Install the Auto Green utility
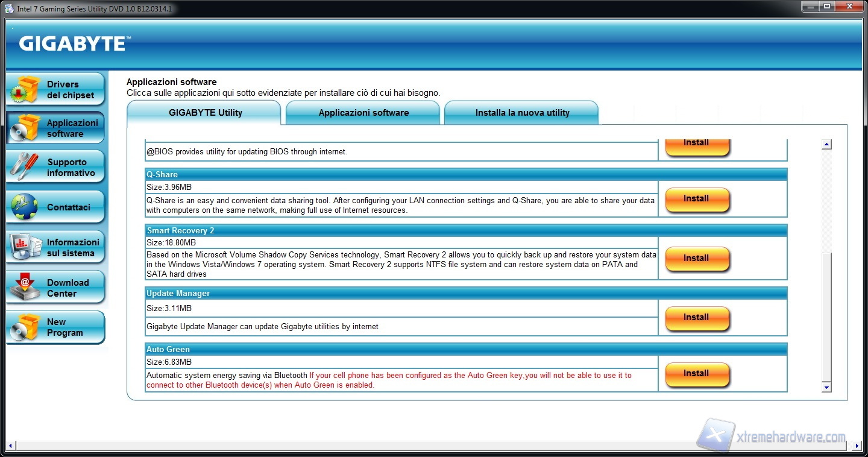The image size is (868, 457). tap(697, 374)
